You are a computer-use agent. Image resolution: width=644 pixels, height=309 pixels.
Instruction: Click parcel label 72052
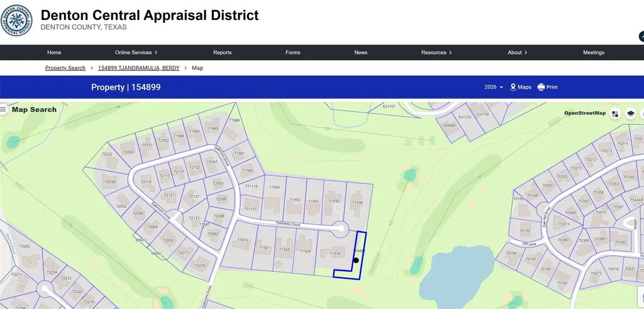121,206
